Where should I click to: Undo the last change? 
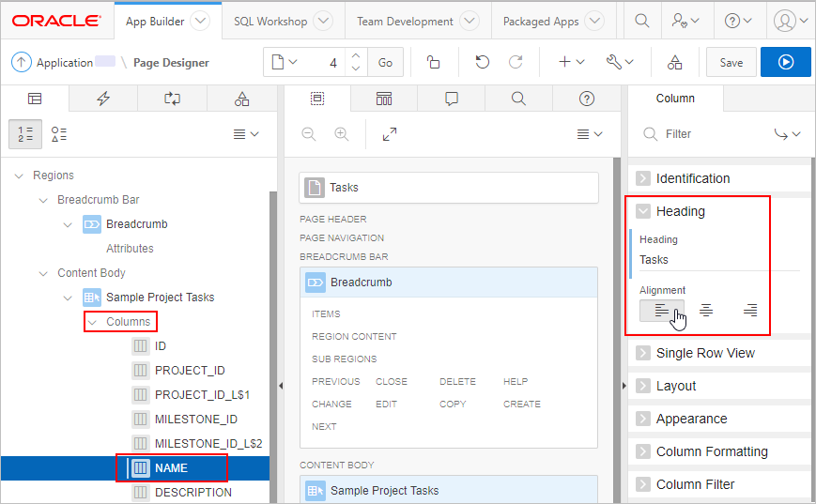pos(482,63)
